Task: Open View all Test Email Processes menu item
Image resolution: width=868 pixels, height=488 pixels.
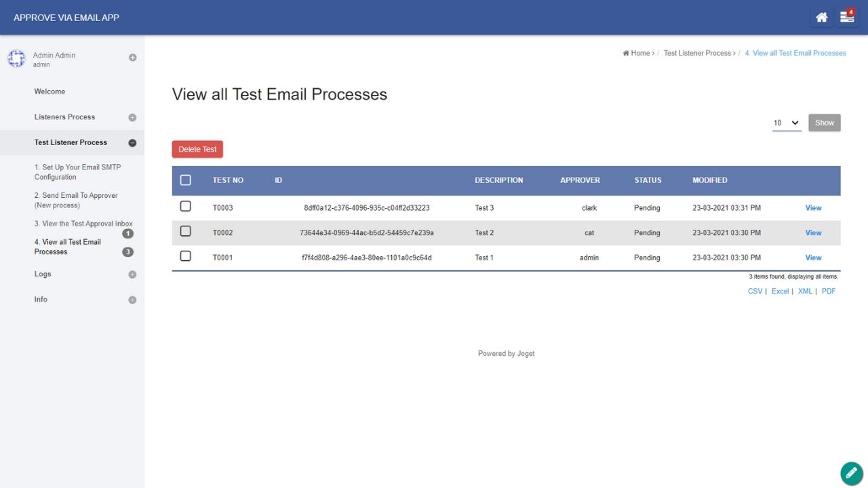Action: click(x=68, y=247)
